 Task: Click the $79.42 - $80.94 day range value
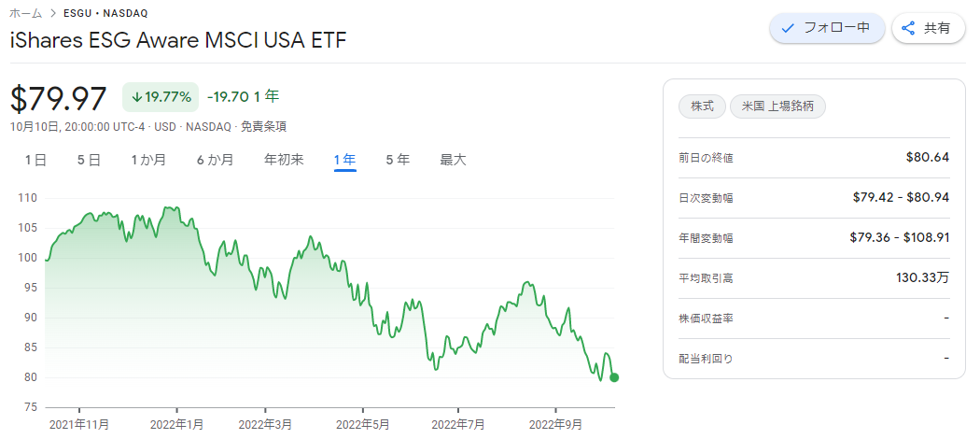902,198
